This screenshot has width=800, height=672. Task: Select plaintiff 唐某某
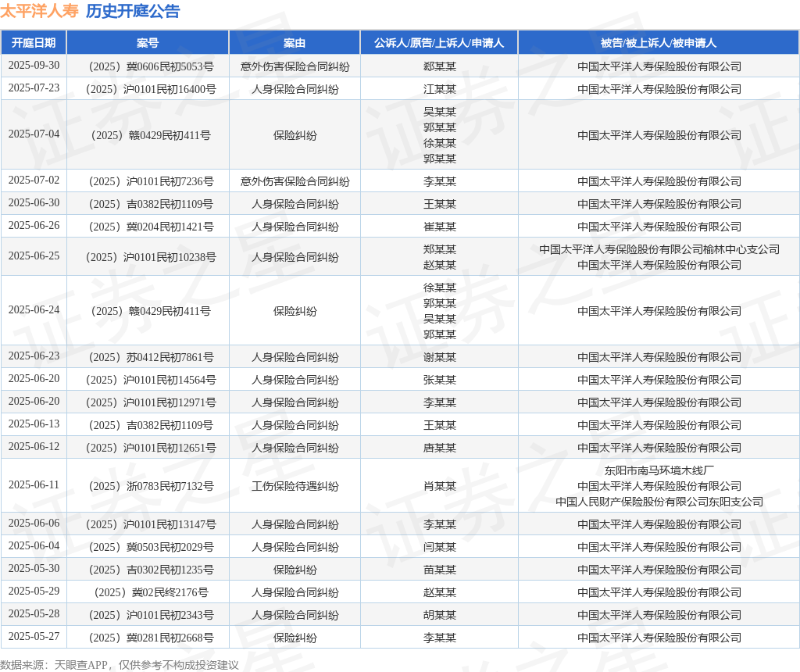click(x=439, y=448)
